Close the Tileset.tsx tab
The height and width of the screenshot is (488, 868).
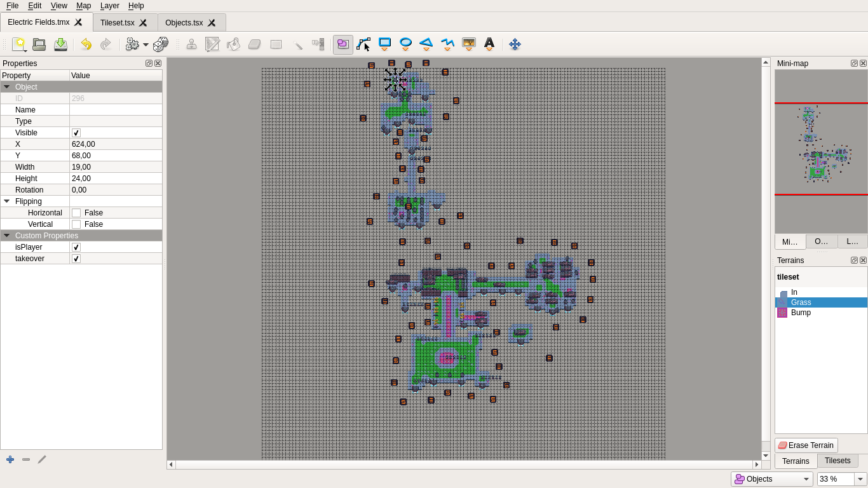point(143,23)
